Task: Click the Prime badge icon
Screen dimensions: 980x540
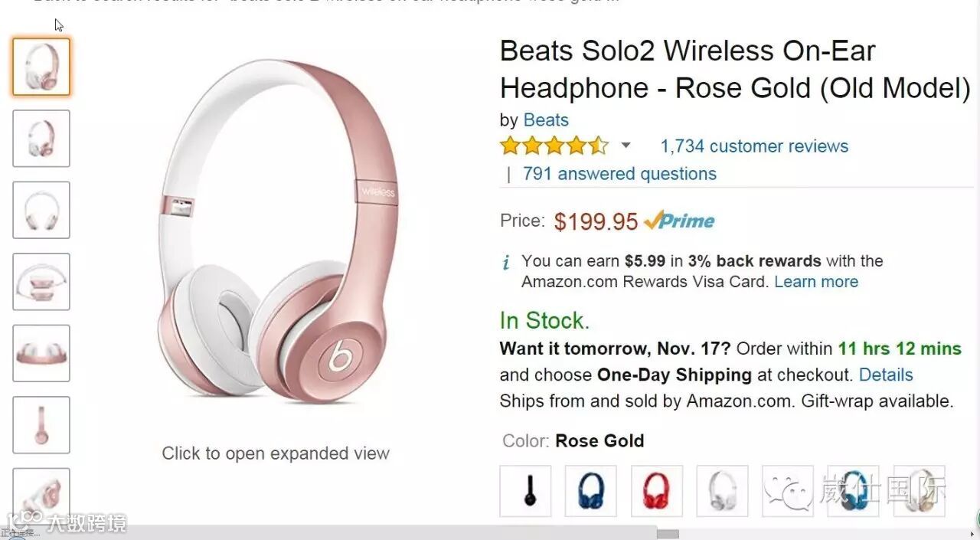Action: (679, 221)
